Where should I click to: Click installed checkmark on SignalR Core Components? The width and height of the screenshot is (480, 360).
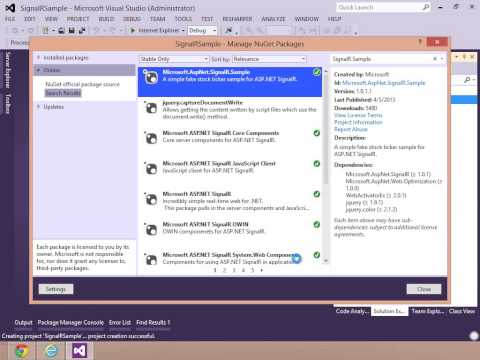(317, 133)
